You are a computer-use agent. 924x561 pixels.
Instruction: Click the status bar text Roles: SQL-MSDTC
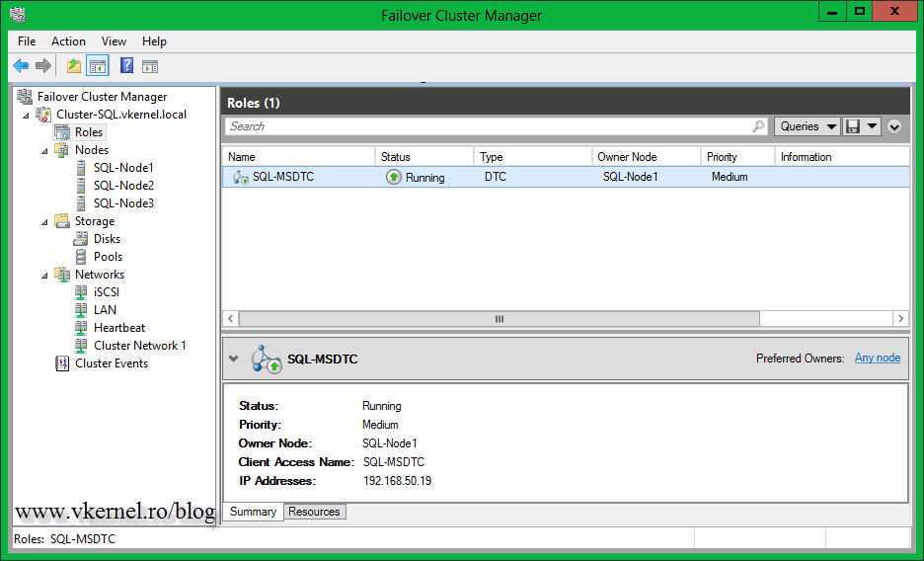point(65,538)
